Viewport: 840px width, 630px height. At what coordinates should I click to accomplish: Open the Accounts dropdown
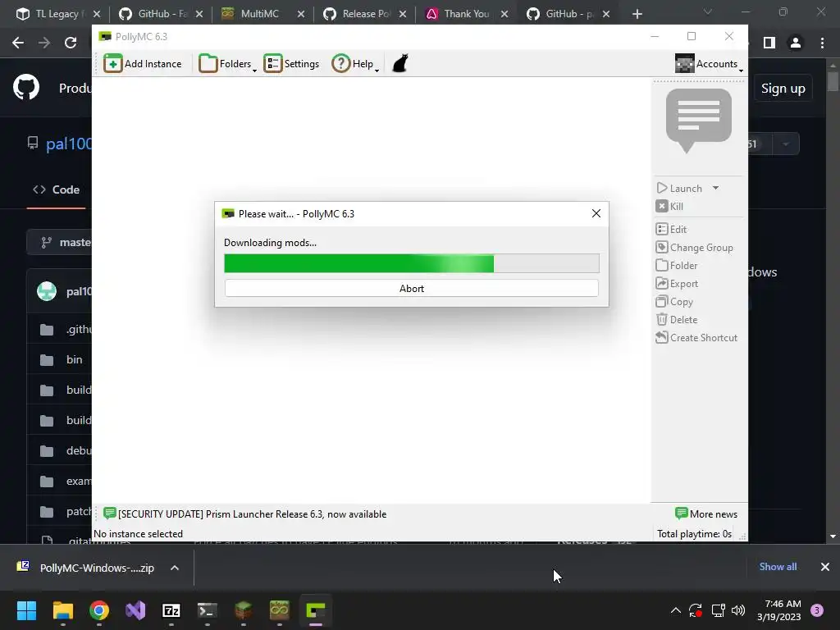[709, 64]
